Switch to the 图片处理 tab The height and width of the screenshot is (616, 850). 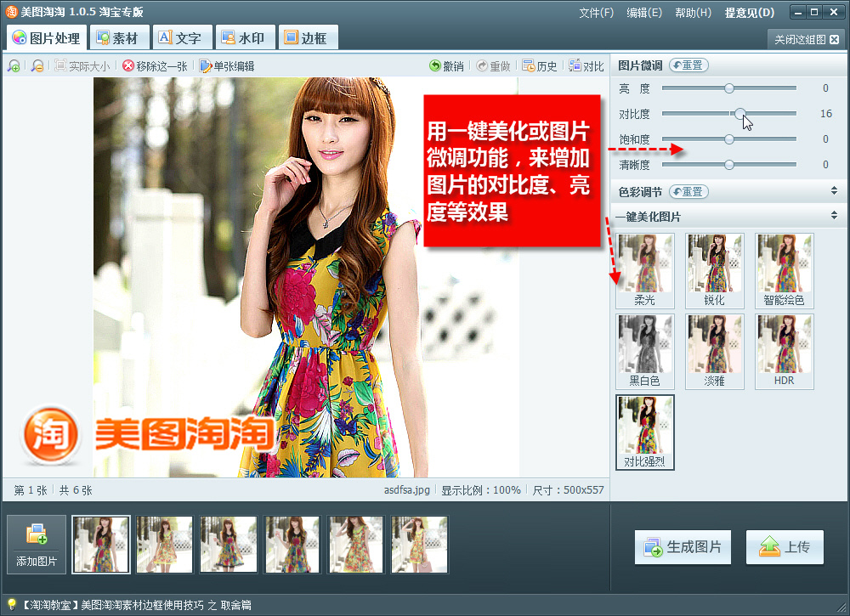tap(47, 38)
